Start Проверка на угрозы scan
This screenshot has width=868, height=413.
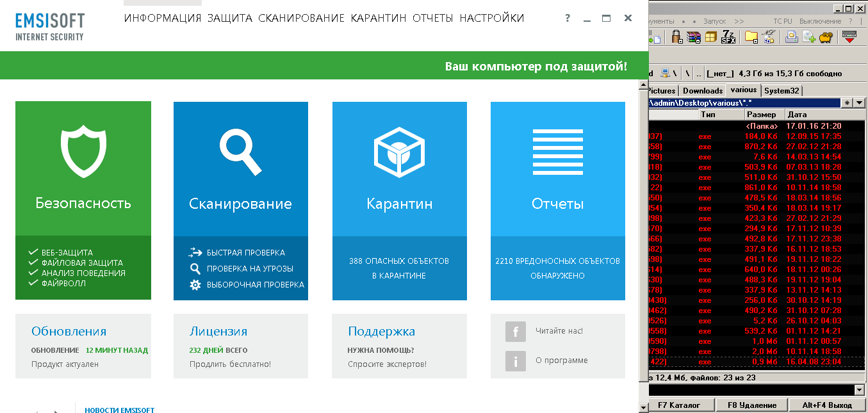(x=242, y=268)
